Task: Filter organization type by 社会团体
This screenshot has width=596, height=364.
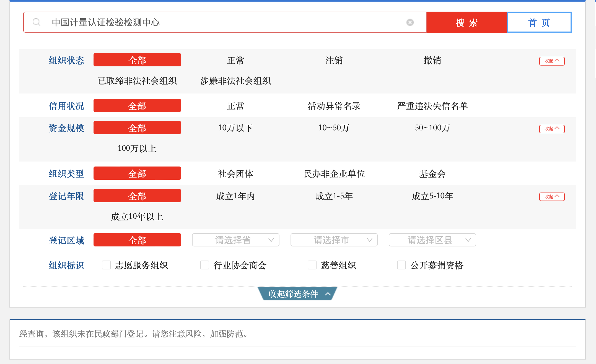Action: (235, 174)
